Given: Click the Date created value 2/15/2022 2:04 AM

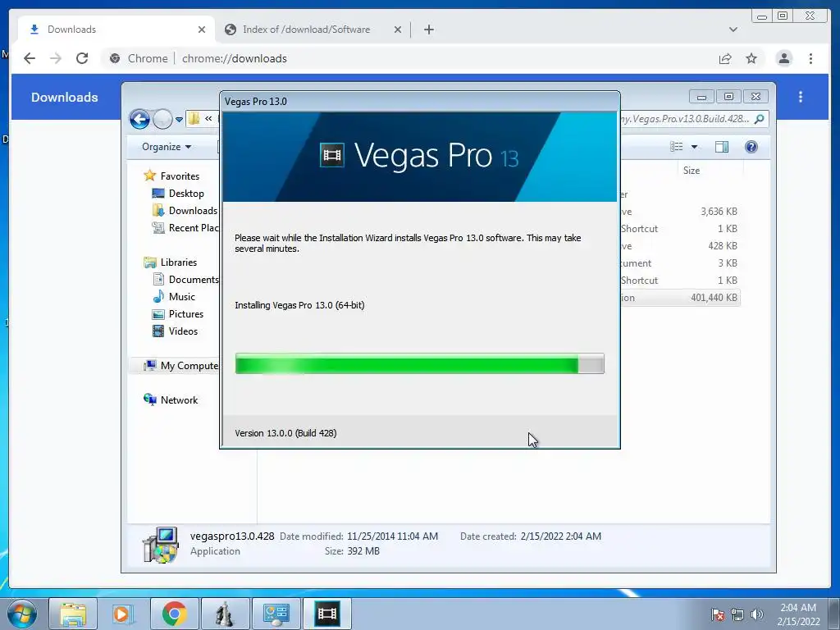Looking at the screenshot, I should (x=561, y=536).
